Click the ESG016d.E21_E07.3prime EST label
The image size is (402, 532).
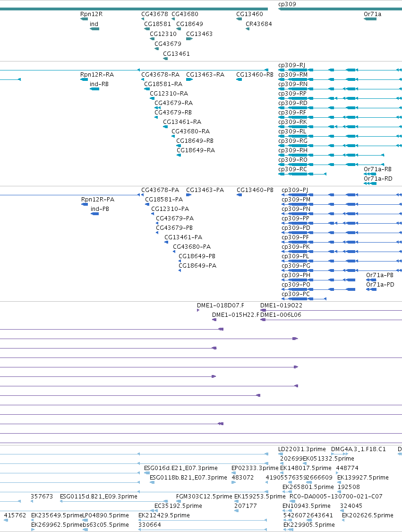point(180,468)
